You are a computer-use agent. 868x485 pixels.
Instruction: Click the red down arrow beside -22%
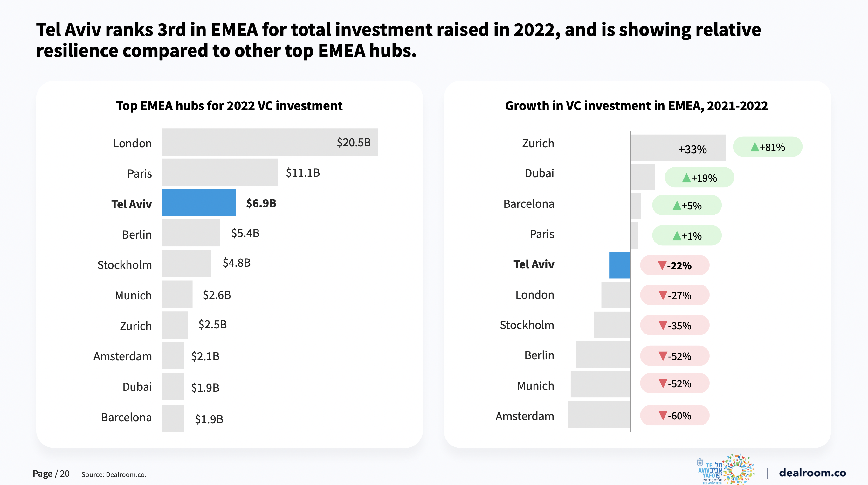point(662,265)
